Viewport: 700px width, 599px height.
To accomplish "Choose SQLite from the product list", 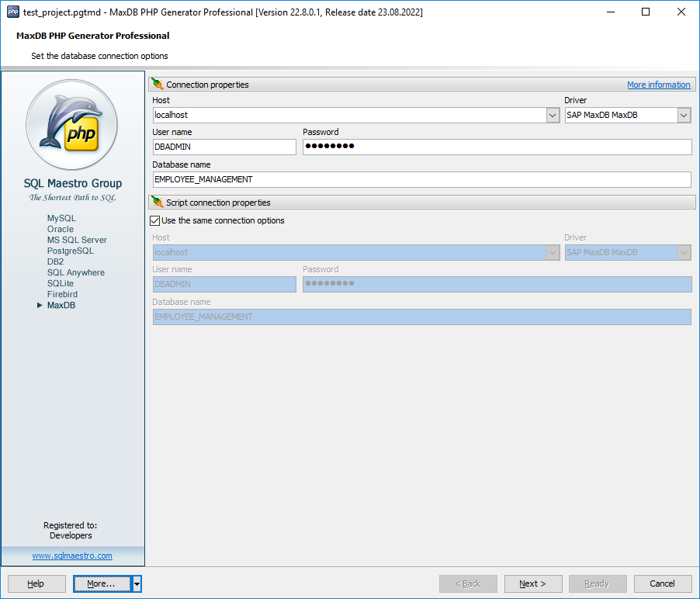I will (61, 284).
